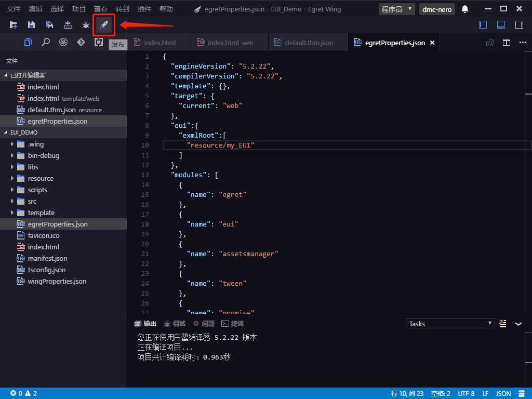Split the editor

pyautogui.click(x=506, y=43)
